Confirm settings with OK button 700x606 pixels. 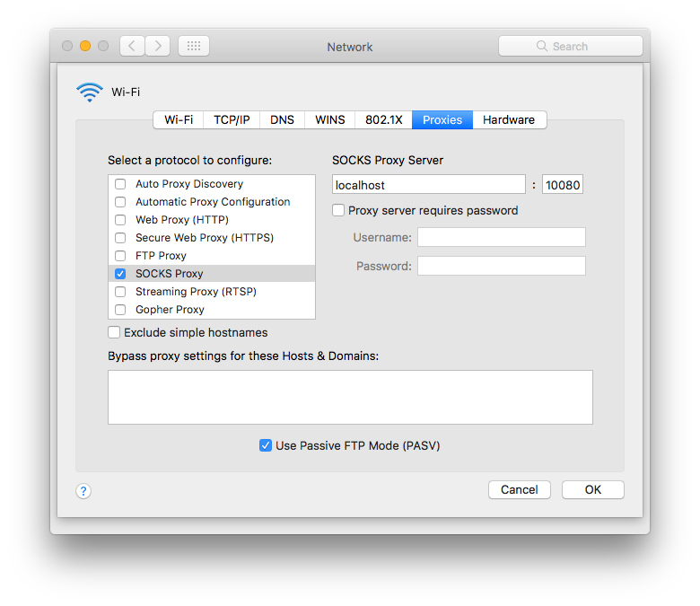[x=593, y=490]
